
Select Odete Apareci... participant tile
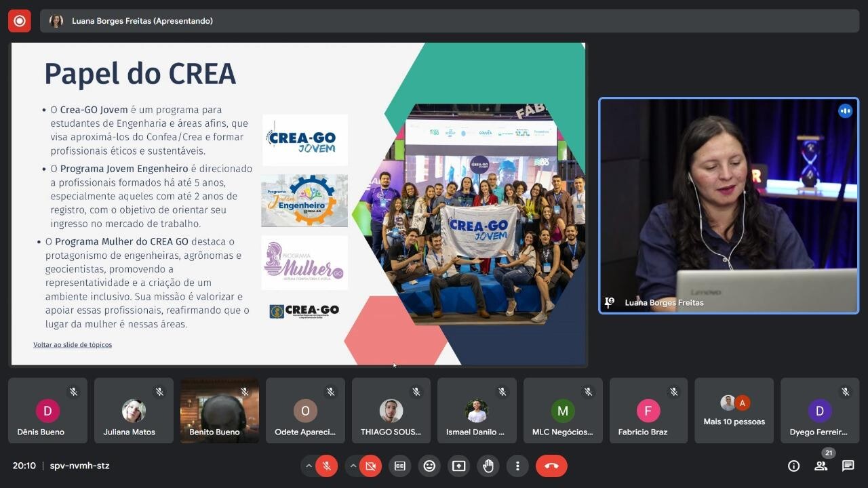click(x=305, y=410)
